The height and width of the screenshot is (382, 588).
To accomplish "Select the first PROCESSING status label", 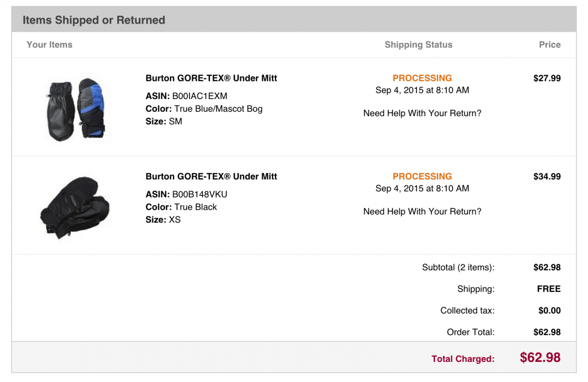I will (x=422, y=78).
